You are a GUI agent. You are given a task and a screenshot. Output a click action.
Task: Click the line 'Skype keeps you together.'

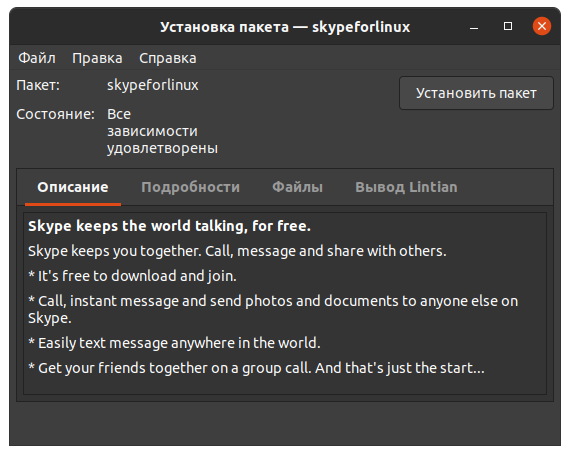[x=115, y=251]
